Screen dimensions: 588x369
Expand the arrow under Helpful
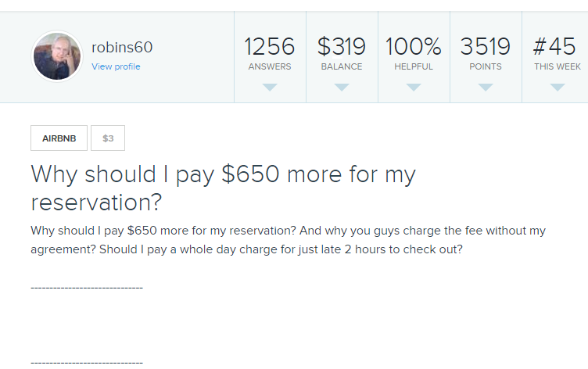click(414, 88)
